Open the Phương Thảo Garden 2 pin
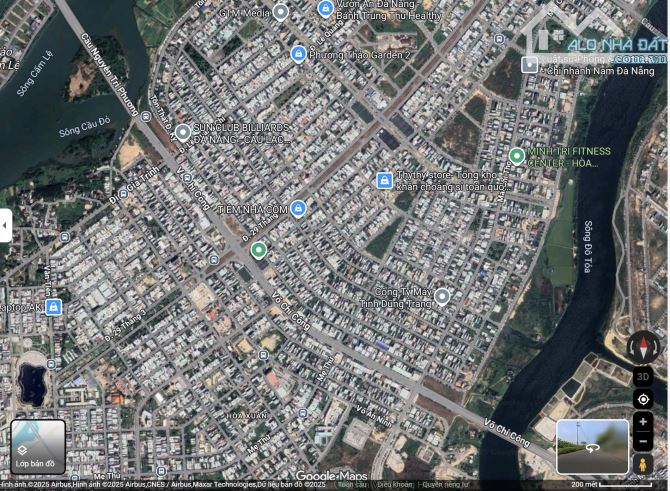670x491 pixels. coord(298,54)
